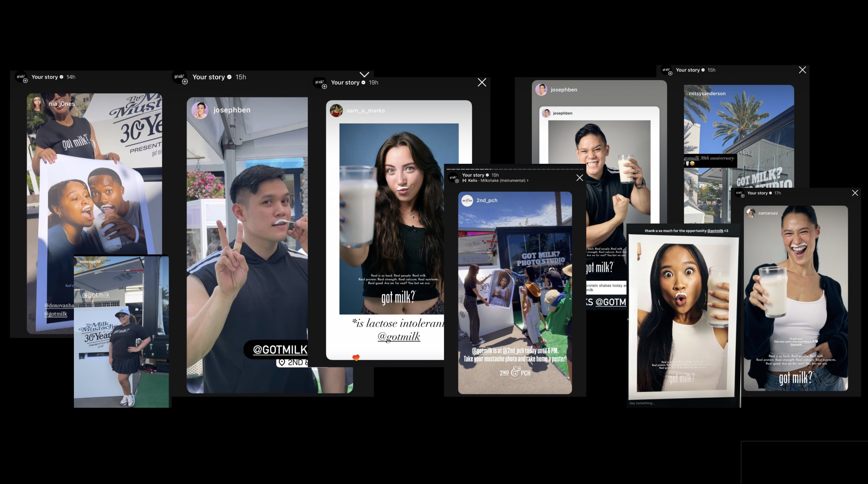This screenshot has width=868, height=484.
Task: Close the Kelis Milkshake story with the X
Action: (579, 178)
